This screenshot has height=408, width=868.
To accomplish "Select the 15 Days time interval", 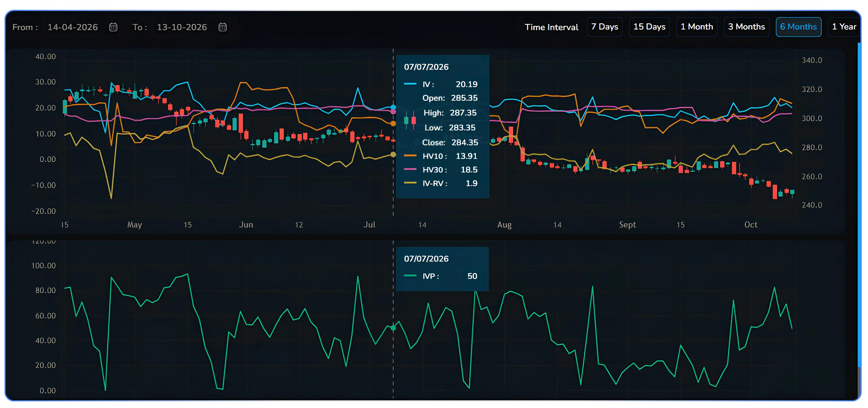I will [x=649, y=27].
